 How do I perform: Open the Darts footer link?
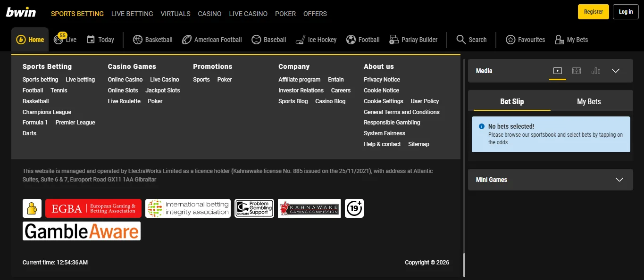click(x=29, y=133)
